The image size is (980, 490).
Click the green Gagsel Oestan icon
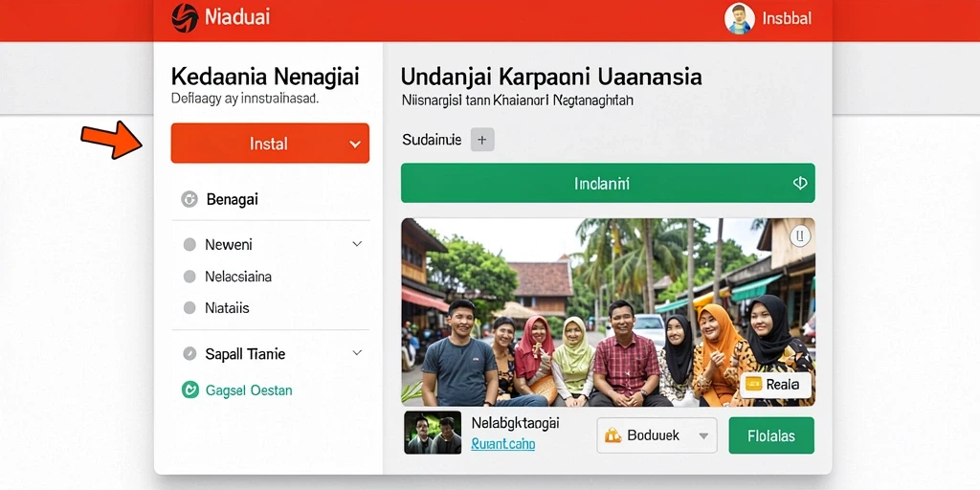[x=189, y=390]
